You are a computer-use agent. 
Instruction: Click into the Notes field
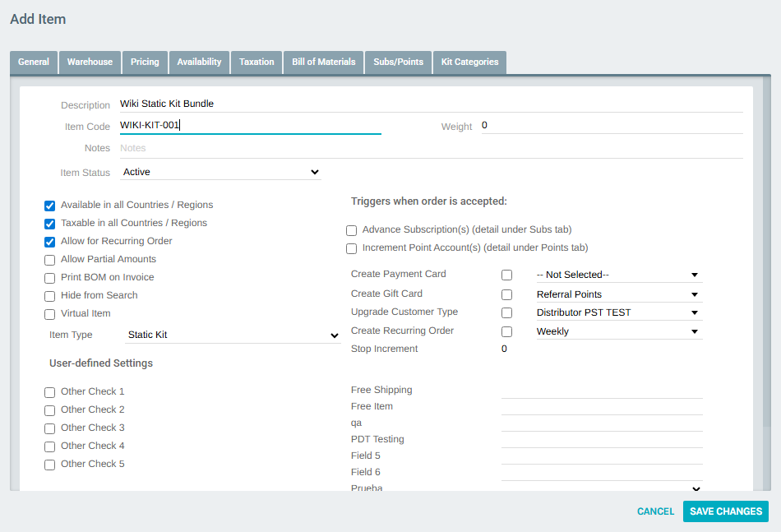click(x=430, y=149)
